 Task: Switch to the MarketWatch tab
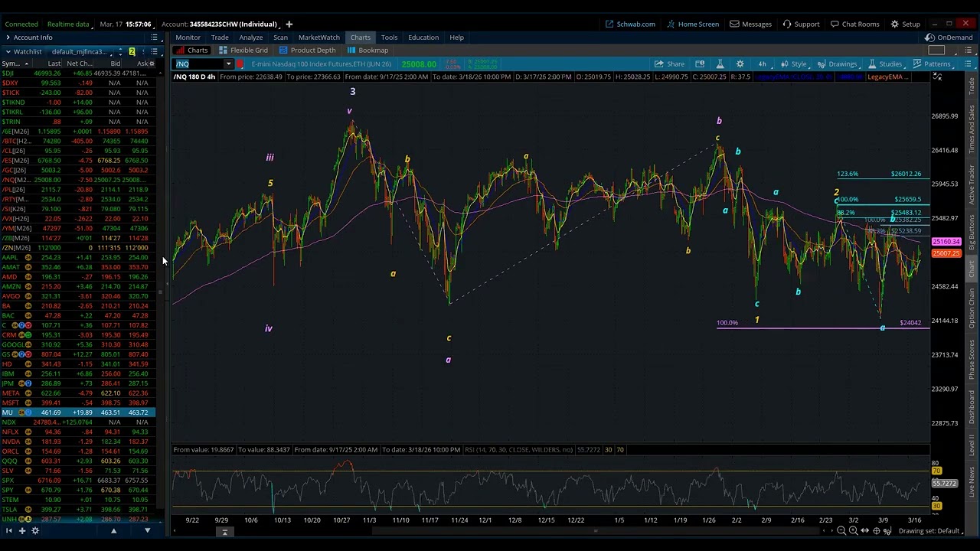318,37
